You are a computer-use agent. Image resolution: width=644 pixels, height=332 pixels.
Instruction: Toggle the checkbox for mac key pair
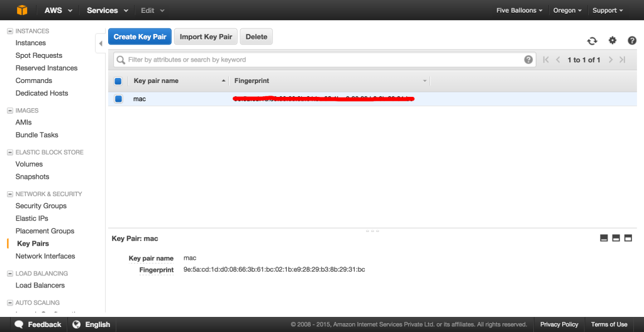click(x=118, y=99)
